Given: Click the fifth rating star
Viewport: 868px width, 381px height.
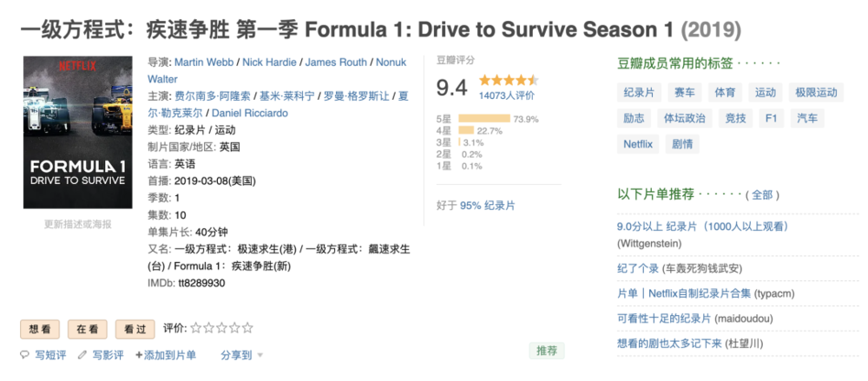Looking at the screenshot, I should (247, 328).
